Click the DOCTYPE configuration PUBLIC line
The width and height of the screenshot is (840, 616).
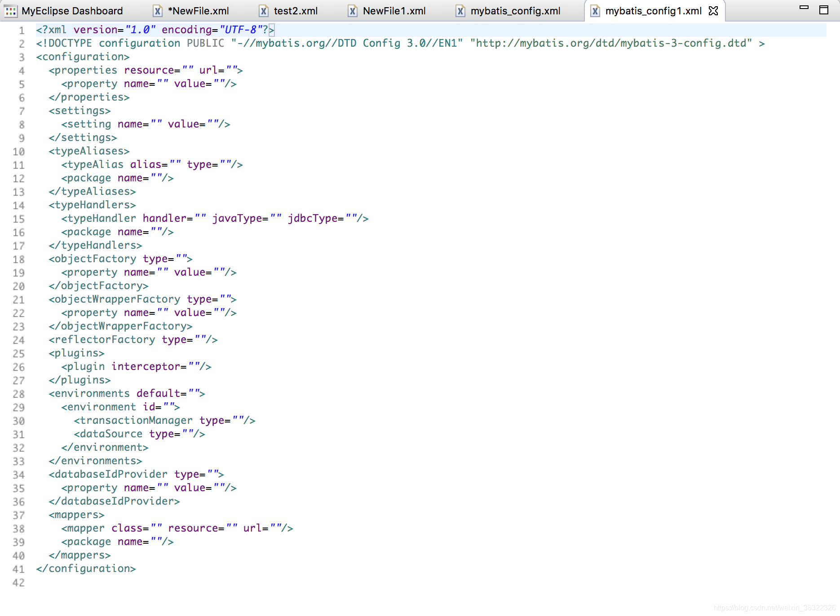tap(400, 44)
